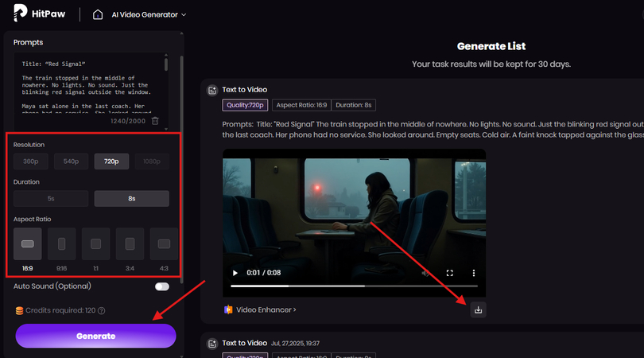Seek using the video progress bar

354,286
